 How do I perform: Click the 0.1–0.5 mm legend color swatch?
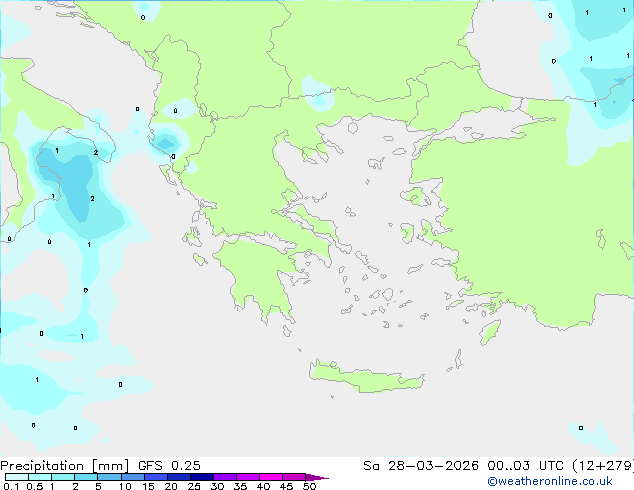click(17, 477)
